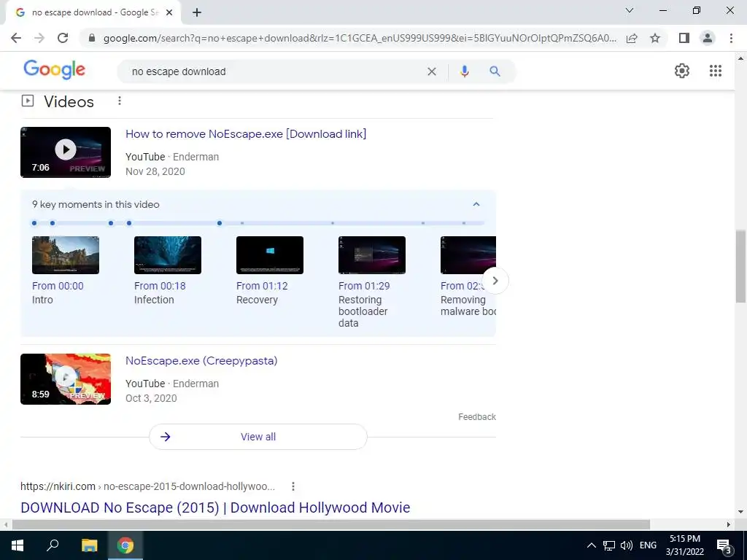Open Chrome's three-dot menu
747x560 pixels.
pyautogui.click(x=731, y=38)
